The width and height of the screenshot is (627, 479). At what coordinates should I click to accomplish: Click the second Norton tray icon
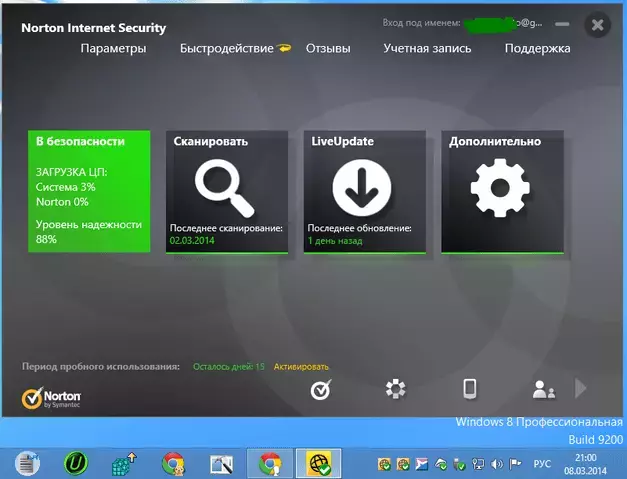coord(403,464)
